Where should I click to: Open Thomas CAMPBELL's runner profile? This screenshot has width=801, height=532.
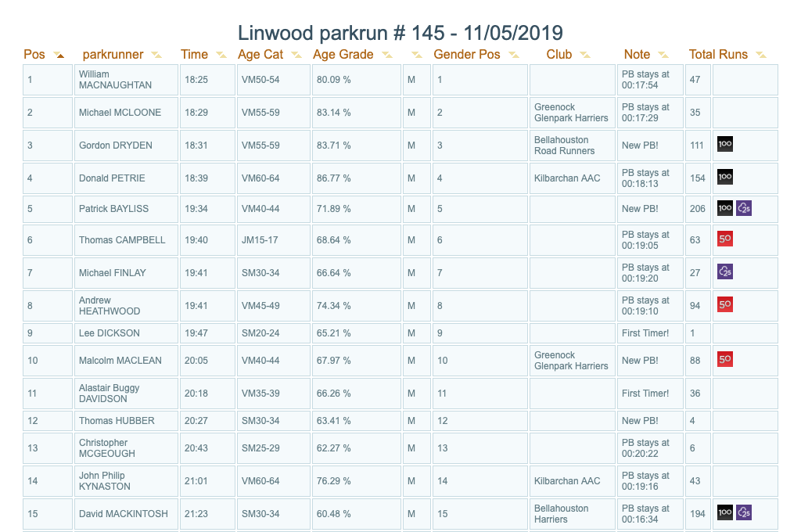coord(122,239)
